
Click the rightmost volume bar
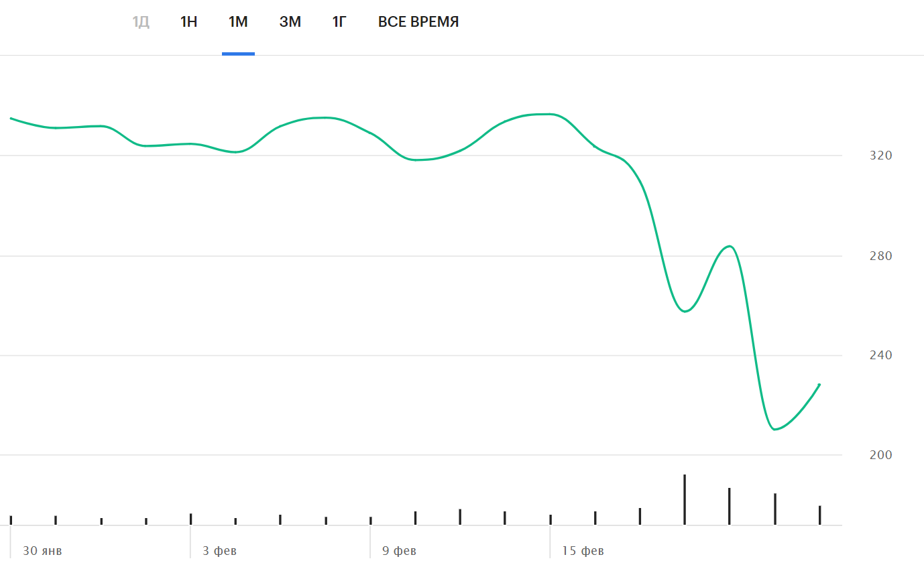819,515
